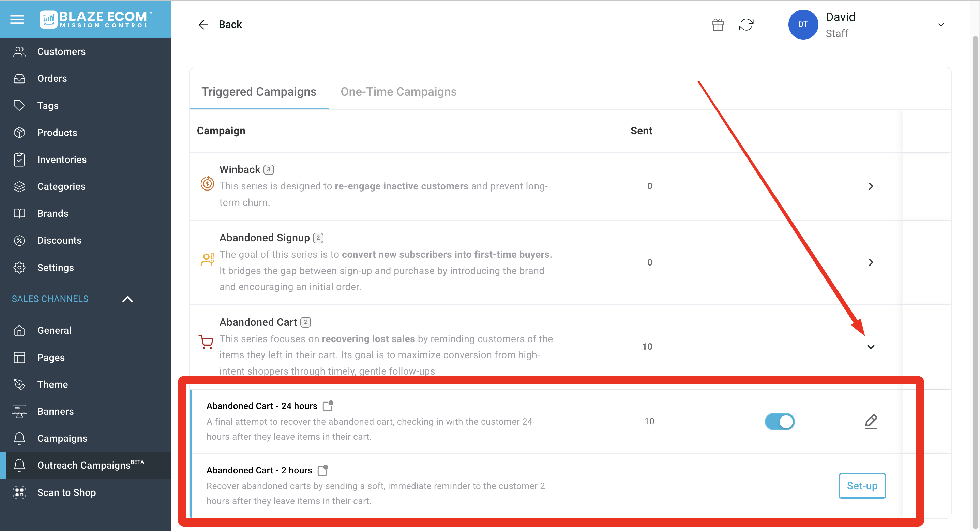Open Abandoned Cart 2 hours preview icon
980x531 pixels.
(322, 471)
